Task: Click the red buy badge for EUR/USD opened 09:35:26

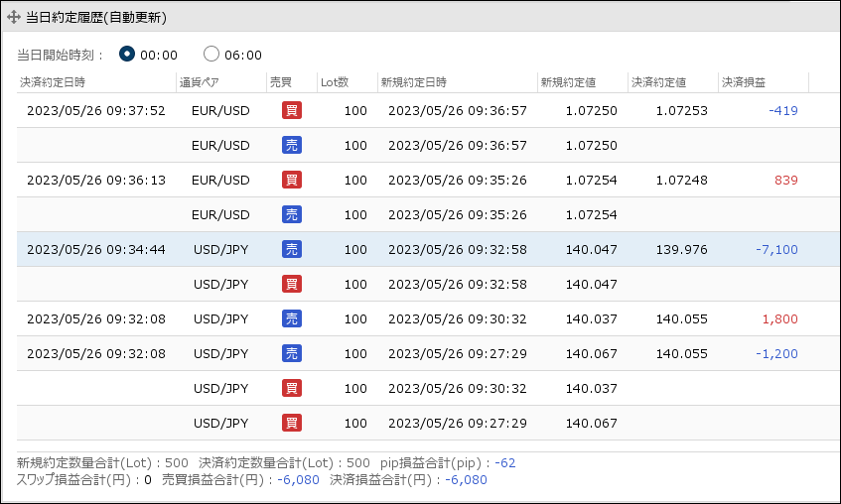Action: click(292, 180)
